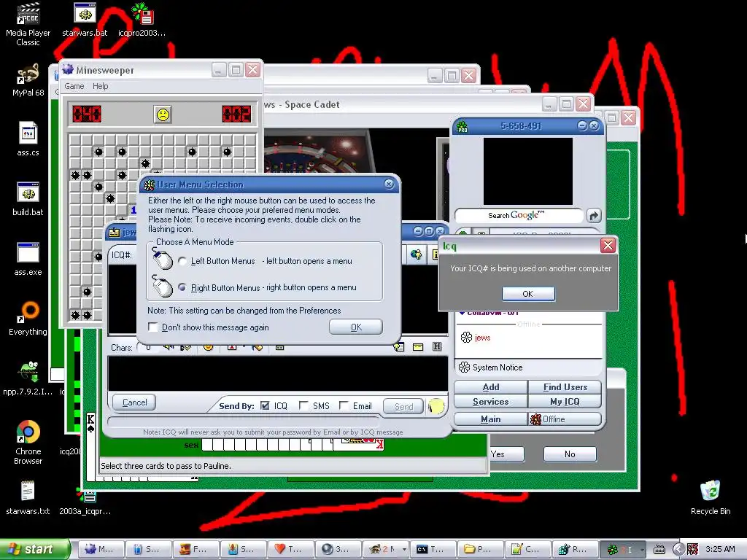Click the Search Google input field
This screenshot has height=560, width=747.
(519, 216)
